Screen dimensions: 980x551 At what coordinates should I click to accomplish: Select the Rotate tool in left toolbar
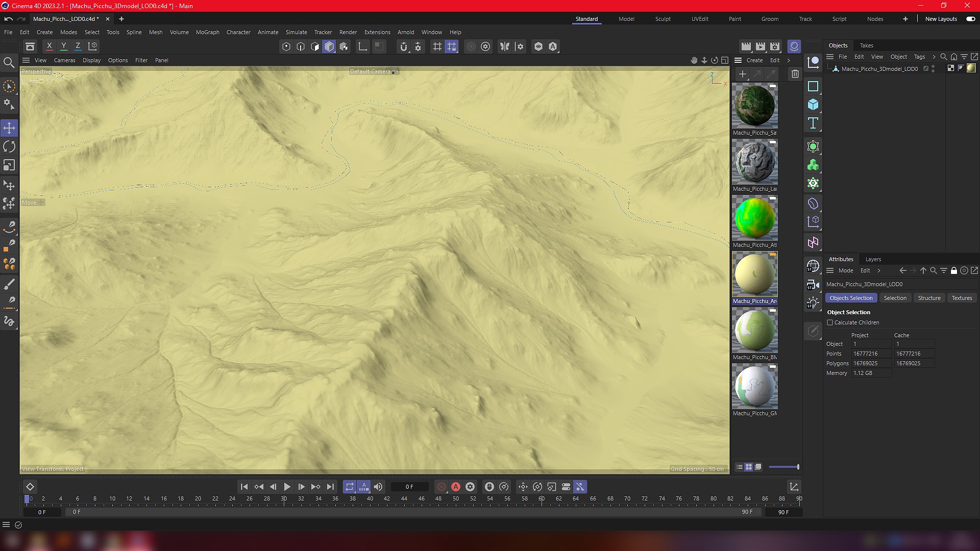tap(9, 146)
